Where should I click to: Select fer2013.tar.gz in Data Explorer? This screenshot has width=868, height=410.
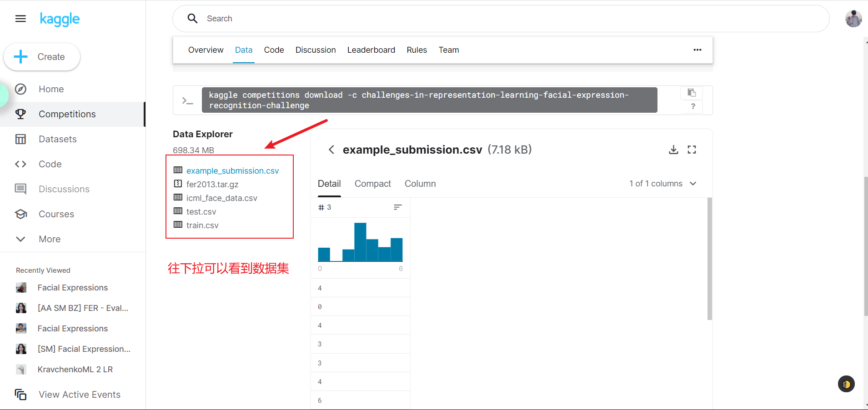coord(212,185)
